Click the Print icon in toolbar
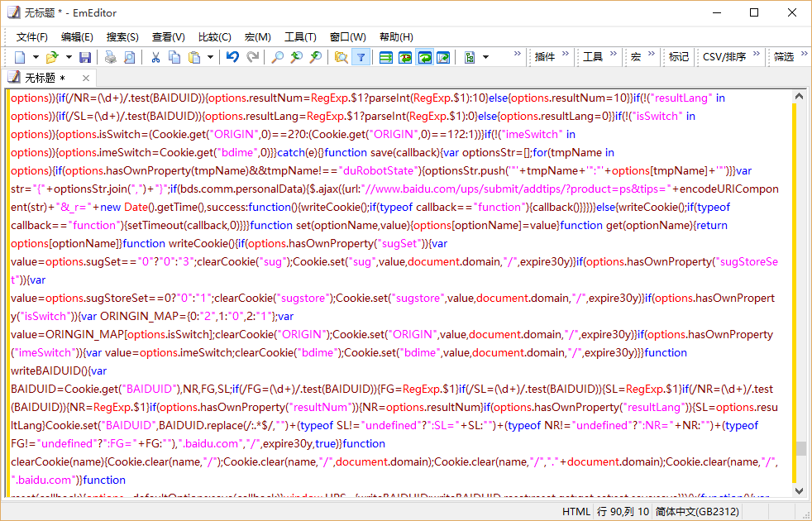 click(109, 57)
